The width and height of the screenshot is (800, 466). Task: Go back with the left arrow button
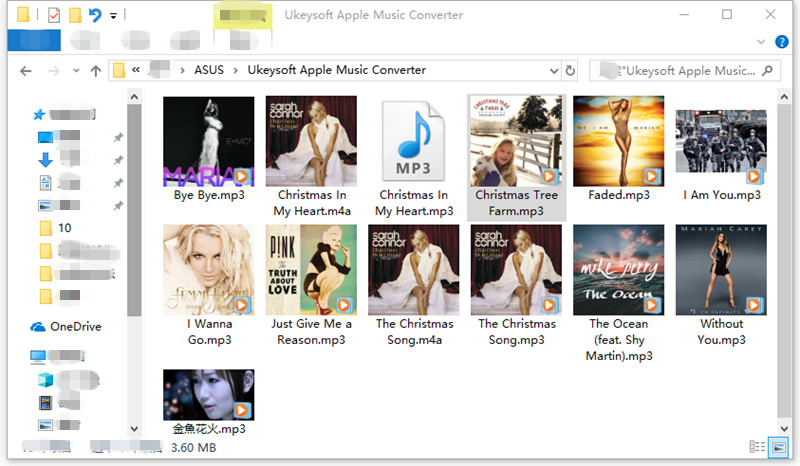tap(26, 71)
